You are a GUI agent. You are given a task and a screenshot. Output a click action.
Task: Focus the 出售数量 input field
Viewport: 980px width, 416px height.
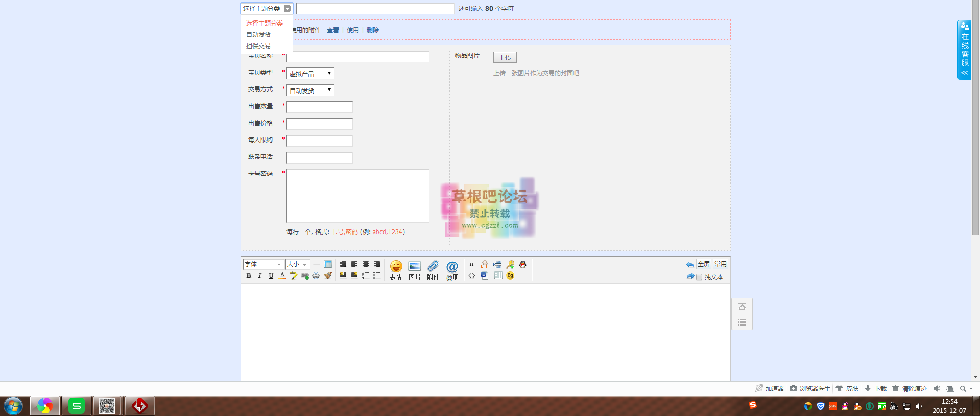(320, 107)
